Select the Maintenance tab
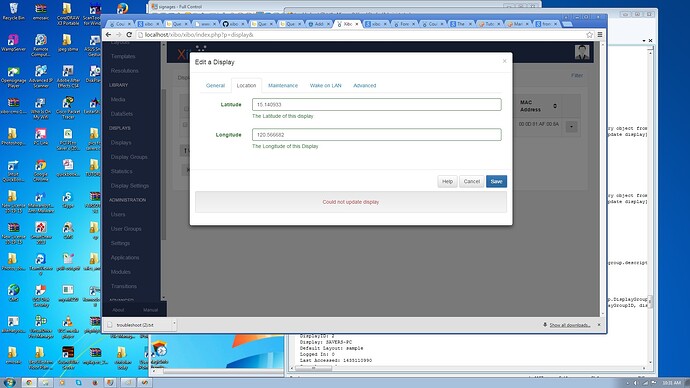The width and height of the screenshot is (690, 388). [x=283, y=85]
